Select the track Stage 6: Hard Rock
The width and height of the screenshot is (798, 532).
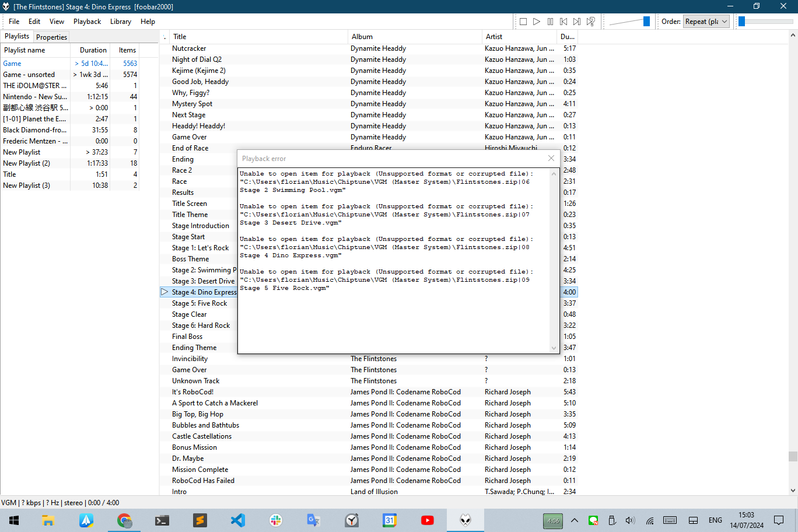201,325
